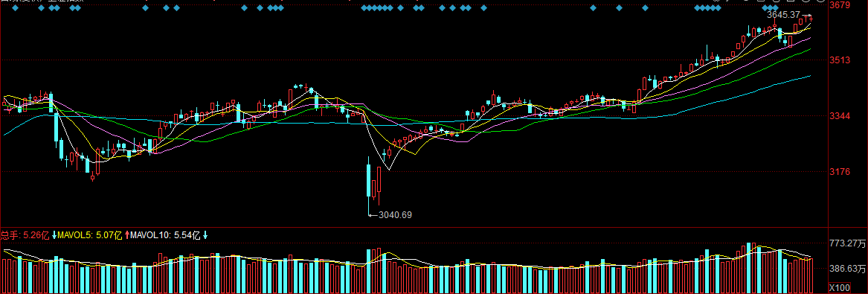Click the 3513 price axis value
The height and width of the screenshot is (294, 868).
(840, 61)
